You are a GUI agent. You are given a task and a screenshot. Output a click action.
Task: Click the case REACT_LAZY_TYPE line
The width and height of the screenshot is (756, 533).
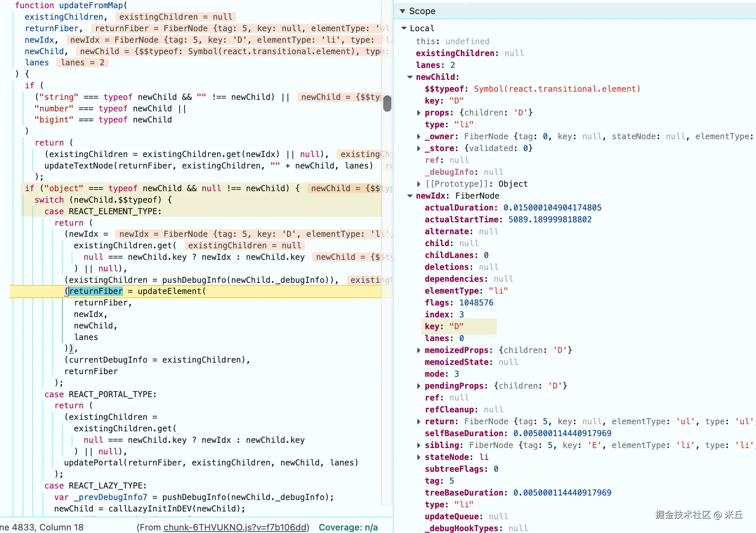coord(95,485)
